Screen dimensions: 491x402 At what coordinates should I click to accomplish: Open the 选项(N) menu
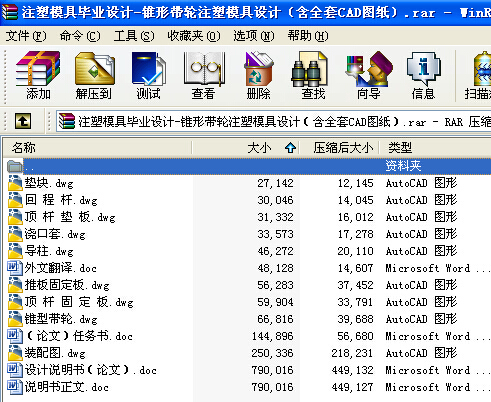254,36
